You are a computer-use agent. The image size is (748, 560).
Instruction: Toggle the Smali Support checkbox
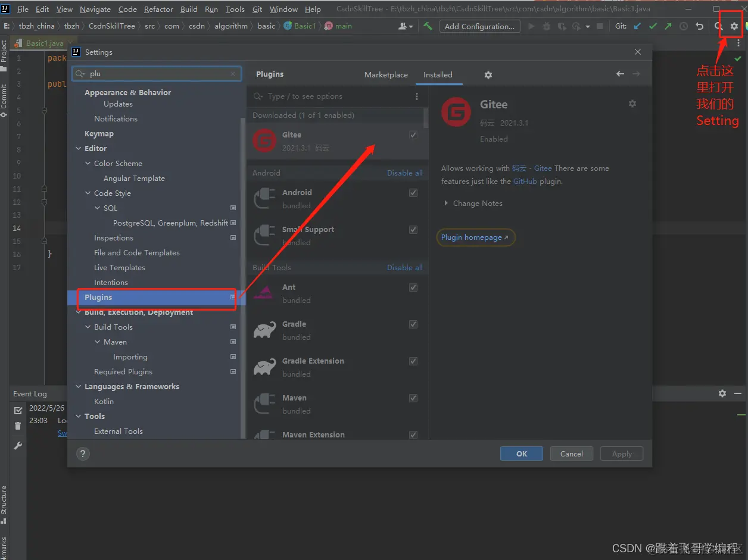413,230
